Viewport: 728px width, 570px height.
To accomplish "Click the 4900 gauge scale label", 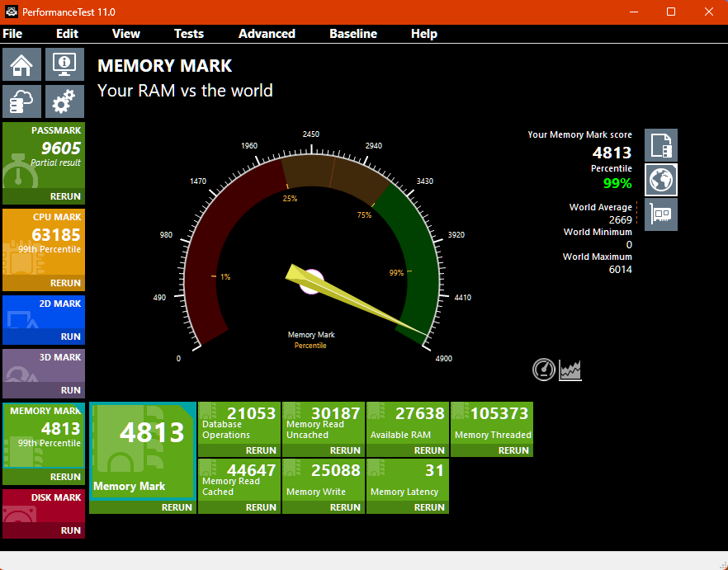I will [x=443, y=358].
